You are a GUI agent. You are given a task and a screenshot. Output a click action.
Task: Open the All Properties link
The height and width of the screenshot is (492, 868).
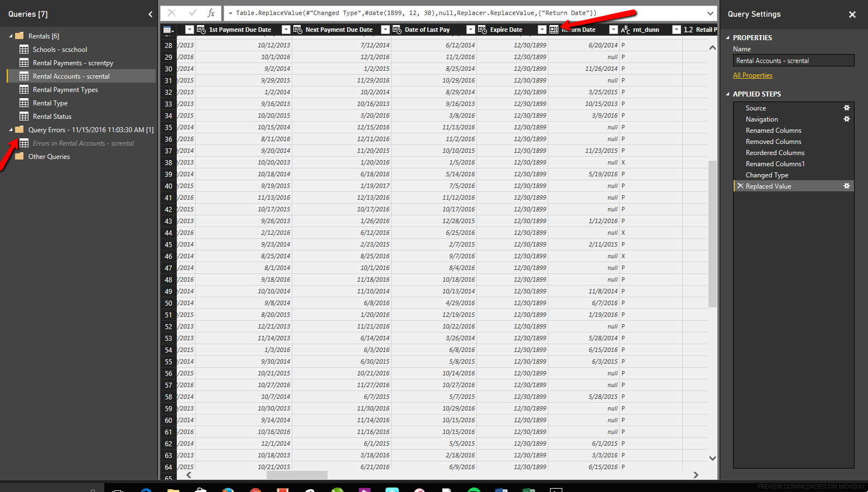coord(753,75)
